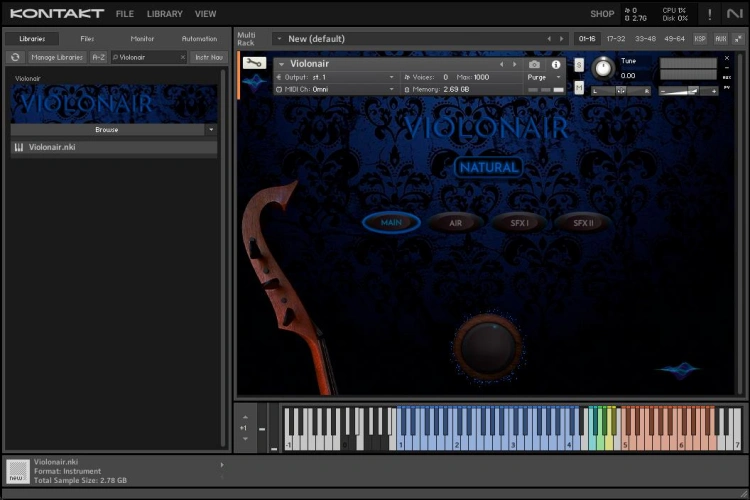Screen dimensions: 750x500
Task: Clear the Violonair search text
Action: pos(182,58)
